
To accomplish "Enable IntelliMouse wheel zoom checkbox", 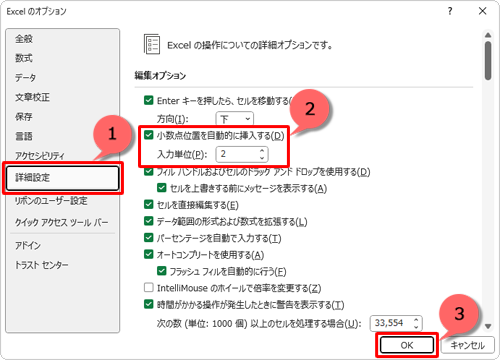I will 149,287.
